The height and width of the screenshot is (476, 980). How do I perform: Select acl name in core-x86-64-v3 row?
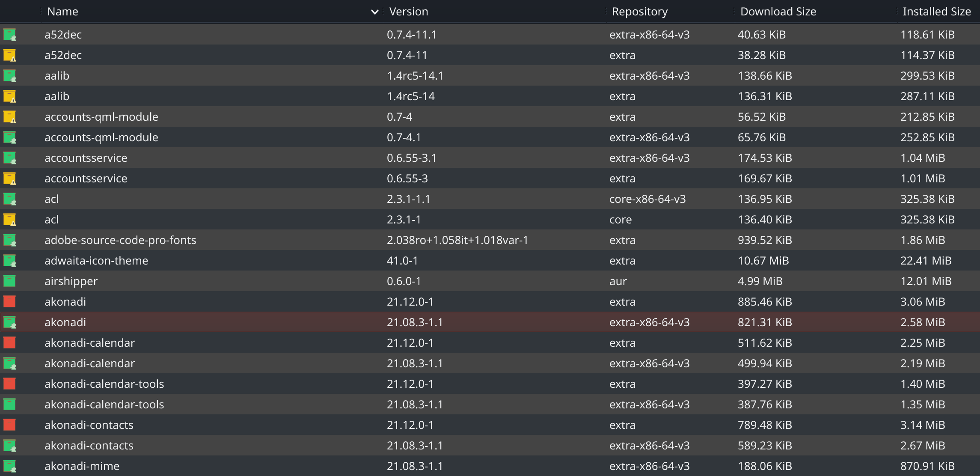[x=52, y=199]
